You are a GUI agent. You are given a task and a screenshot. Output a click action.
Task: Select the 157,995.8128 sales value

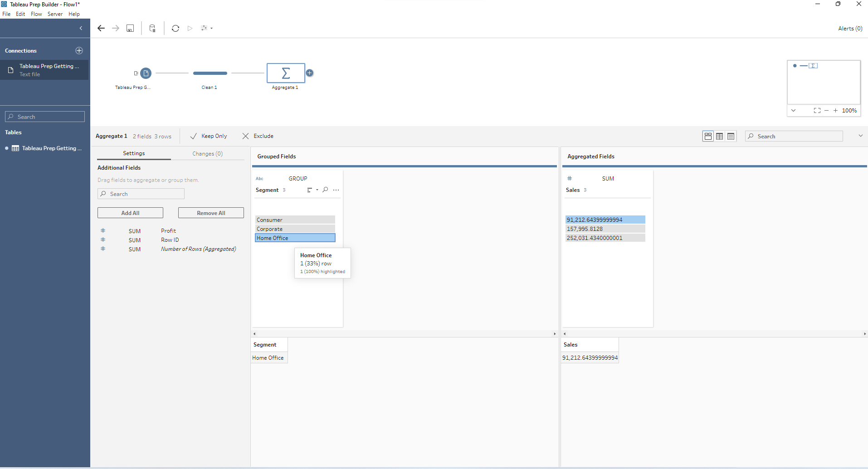coord(605,229)
